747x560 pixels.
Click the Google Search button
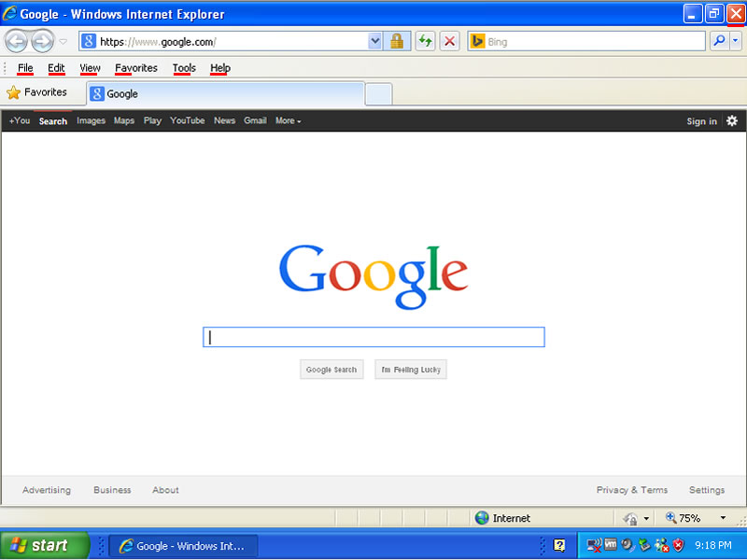[331, 370]
